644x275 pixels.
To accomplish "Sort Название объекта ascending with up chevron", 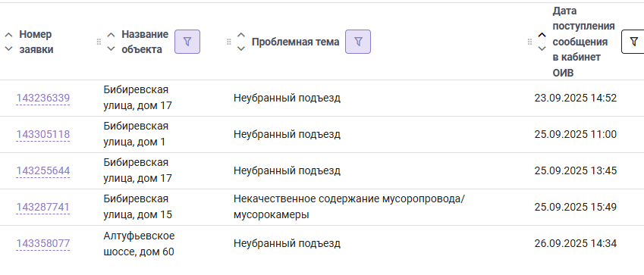I will click(x=111, y=35).
